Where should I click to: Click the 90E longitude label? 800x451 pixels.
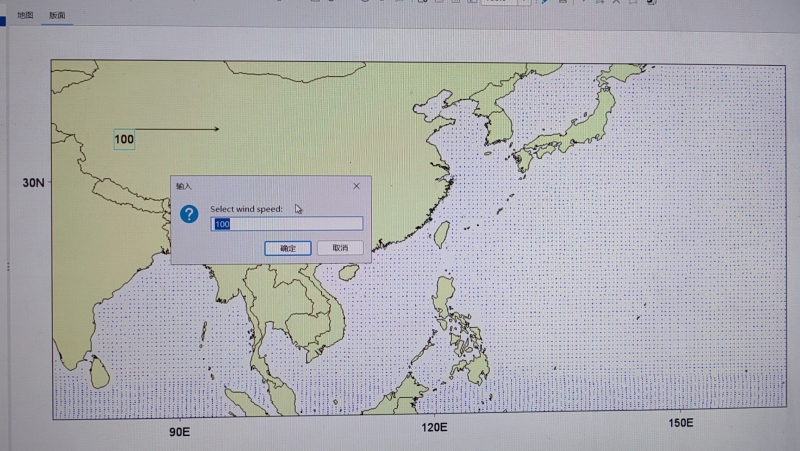tap(179, 432)
